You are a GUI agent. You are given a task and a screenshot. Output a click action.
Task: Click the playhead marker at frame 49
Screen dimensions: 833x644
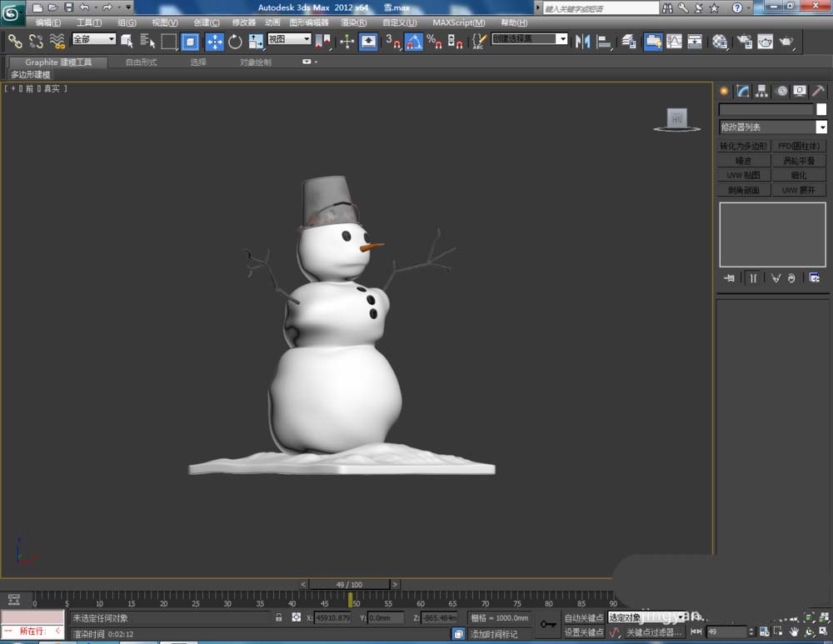pyautogui.click(x=350, y=600)
